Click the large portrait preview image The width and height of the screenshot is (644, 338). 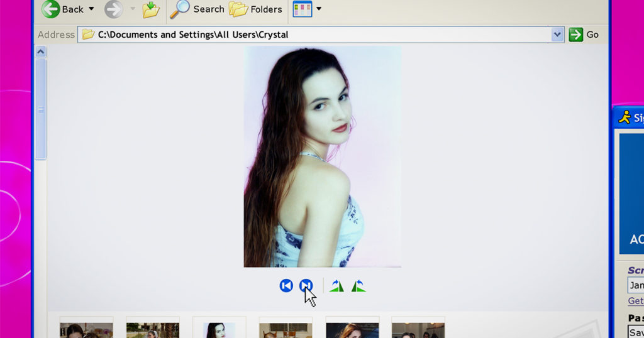(x=323, y=156)
